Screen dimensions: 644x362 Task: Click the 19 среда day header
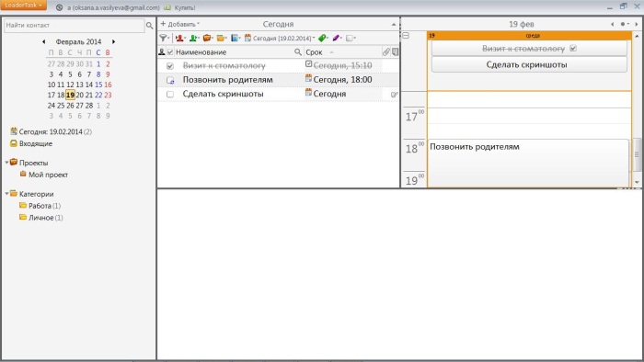529,36
